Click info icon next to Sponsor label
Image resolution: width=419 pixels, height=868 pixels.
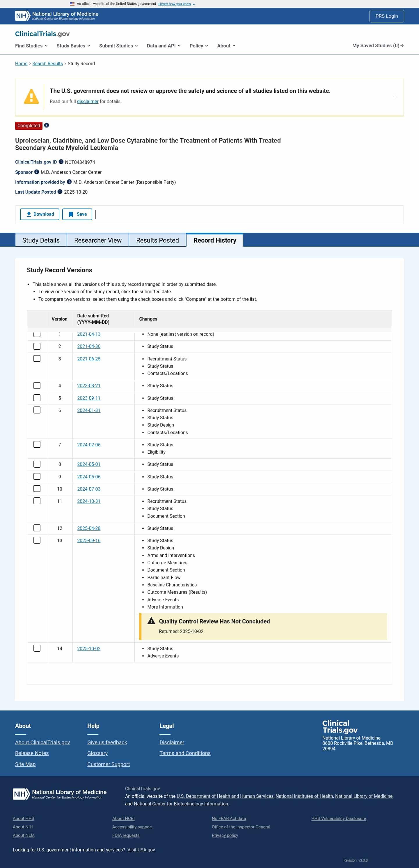pos(37,172)
